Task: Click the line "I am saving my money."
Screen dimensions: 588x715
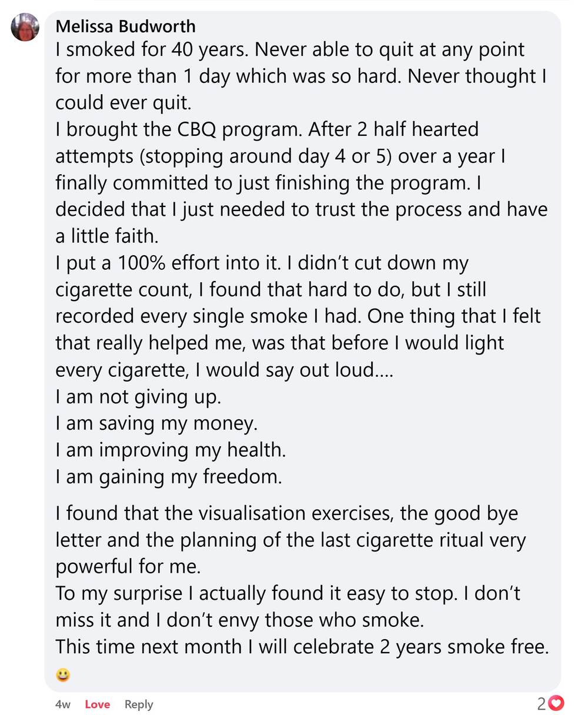Action: [156, 423]
